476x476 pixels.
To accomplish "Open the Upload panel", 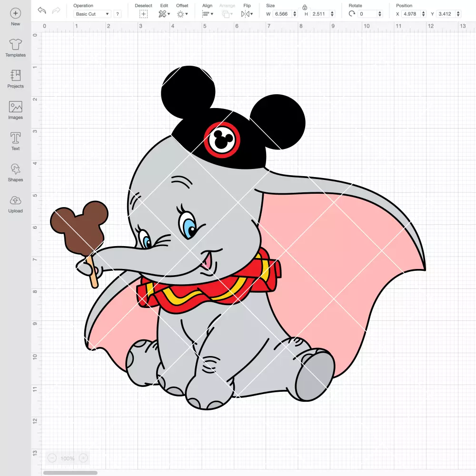I will point(16,204).
